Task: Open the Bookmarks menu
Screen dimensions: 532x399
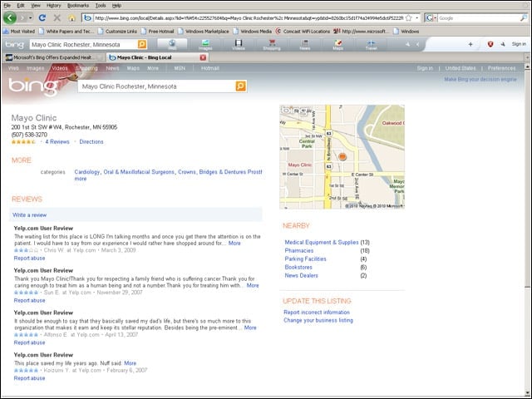Action: (x=78, y=6)
